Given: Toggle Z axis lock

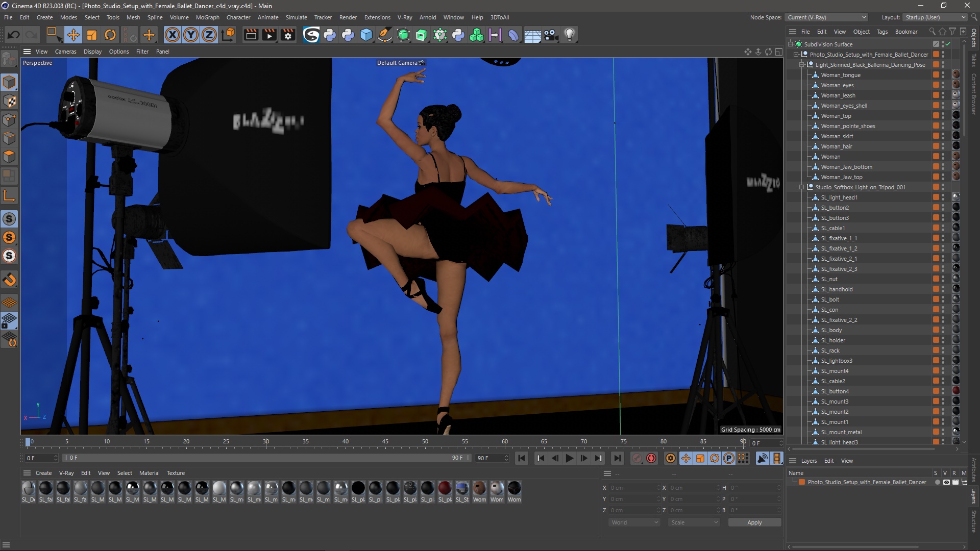Looking at the screenshot, I should [x=209, y=35].
